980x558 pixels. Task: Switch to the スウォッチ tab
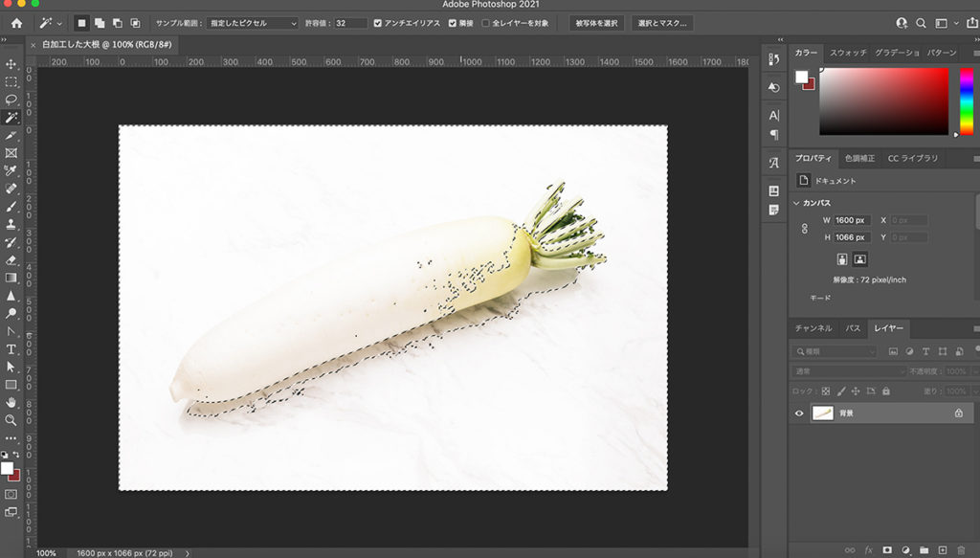(847, 52)
